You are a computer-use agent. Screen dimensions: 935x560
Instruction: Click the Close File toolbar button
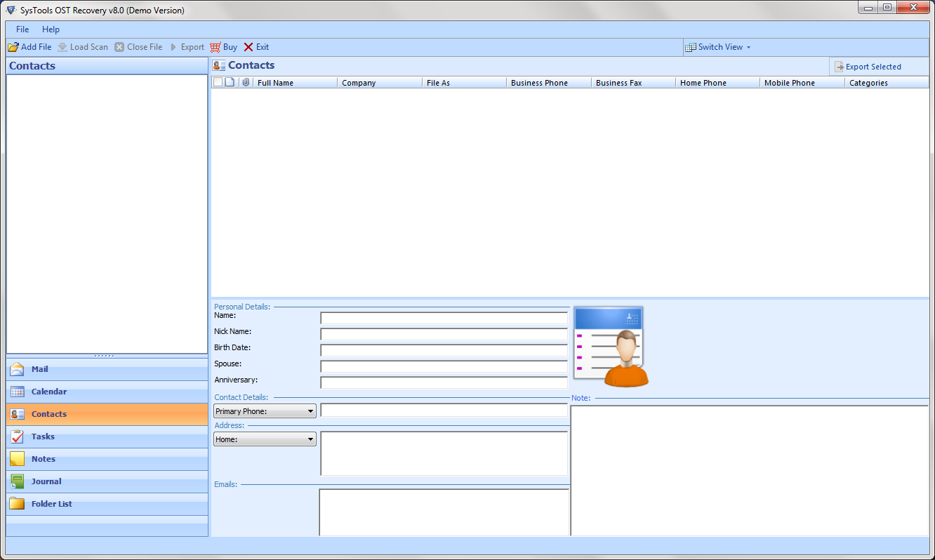click(x=138, y=47)
